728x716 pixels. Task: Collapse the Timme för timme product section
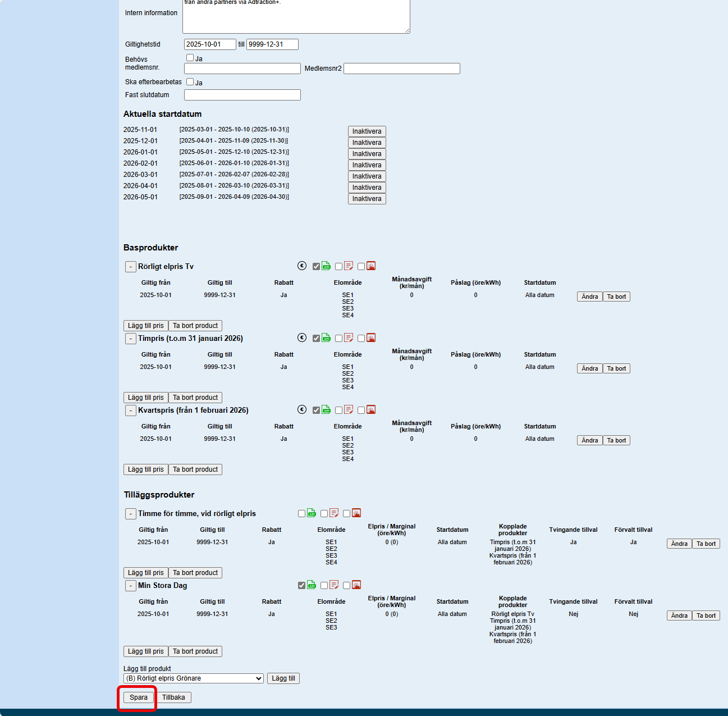(130, 514)
